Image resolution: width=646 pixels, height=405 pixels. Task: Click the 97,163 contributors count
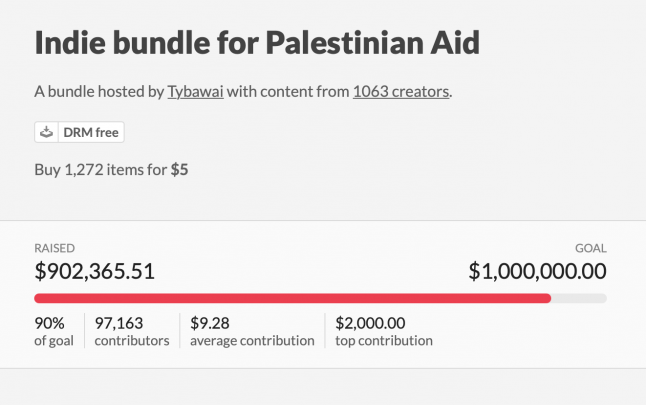click(x=118, y=323)
